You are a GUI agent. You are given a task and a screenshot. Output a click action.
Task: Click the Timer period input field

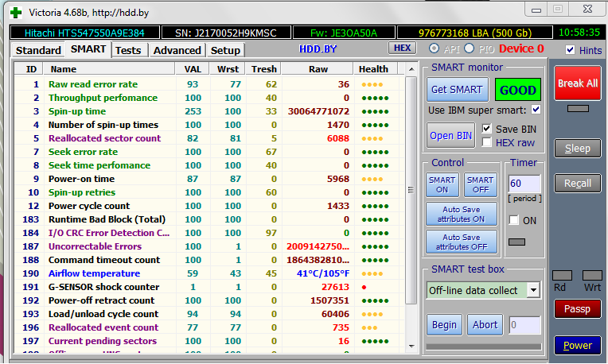[524, 183]
